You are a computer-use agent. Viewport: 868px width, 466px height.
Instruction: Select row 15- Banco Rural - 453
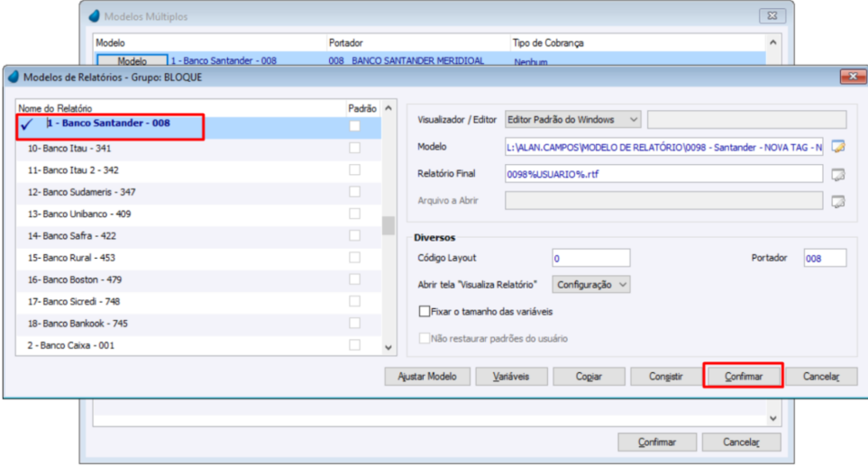click(198, 258)
